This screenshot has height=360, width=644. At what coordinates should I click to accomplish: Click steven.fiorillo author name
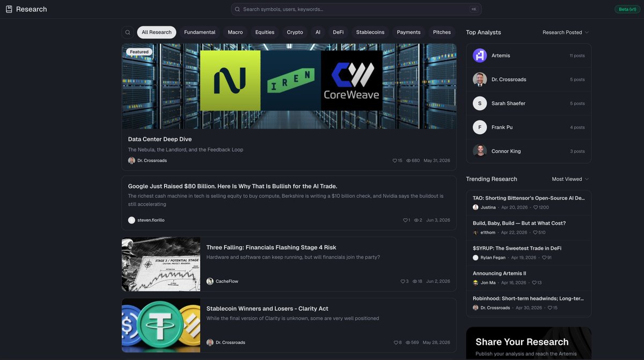[x=151, y=220]
